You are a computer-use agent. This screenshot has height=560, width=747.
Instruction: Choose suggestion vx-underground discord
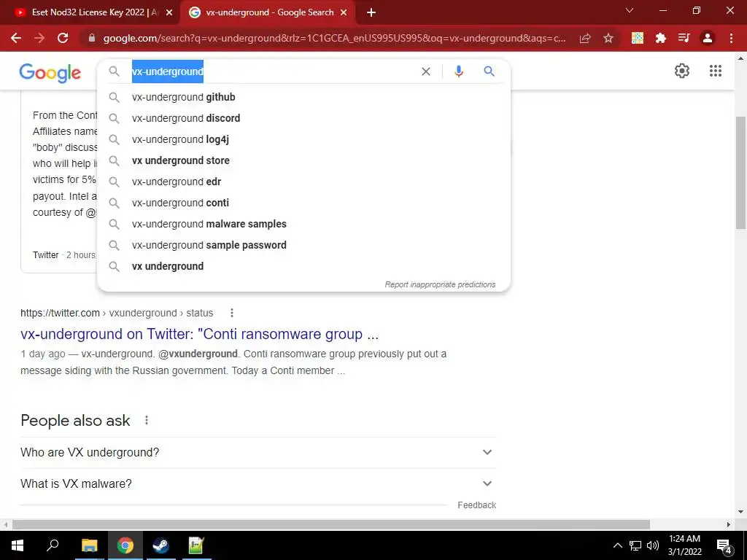(x=304, y=118)
